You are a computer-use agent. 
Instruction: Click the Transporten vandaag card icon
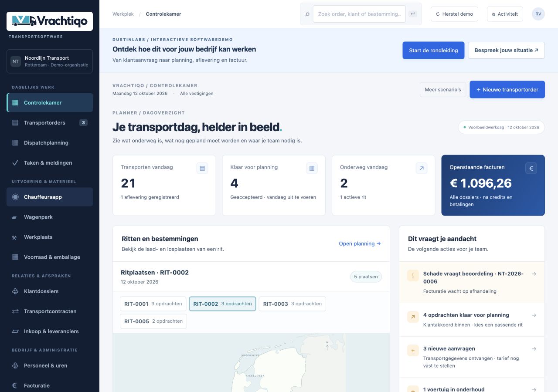click(x=202, y=168)
